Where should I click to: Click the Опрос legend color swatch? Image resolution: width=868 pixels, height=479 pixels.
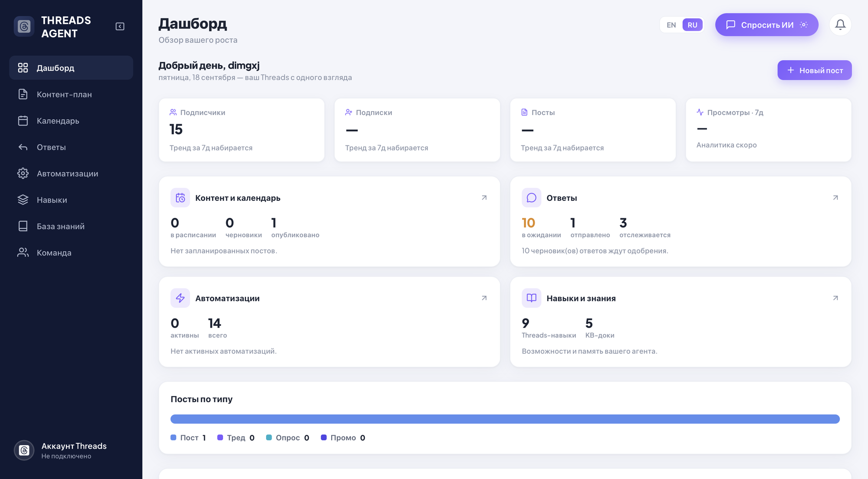click(x=269, y=437)
